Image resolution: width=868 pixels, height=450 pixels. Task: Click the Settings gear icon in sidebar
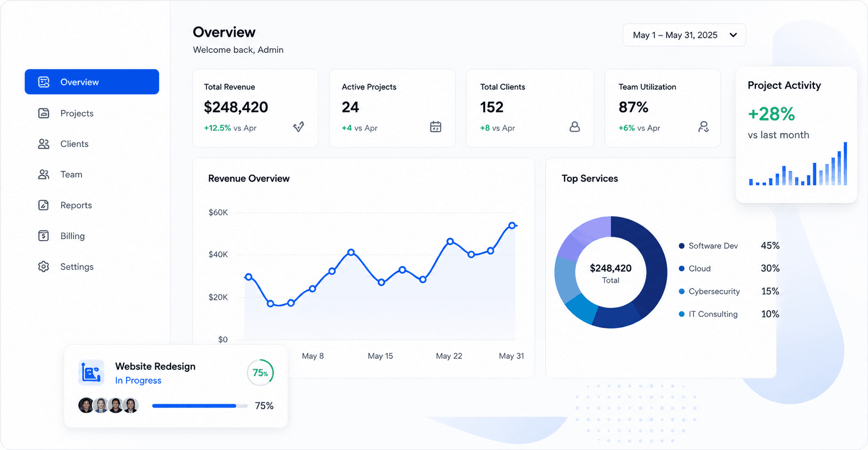(44, 267)
